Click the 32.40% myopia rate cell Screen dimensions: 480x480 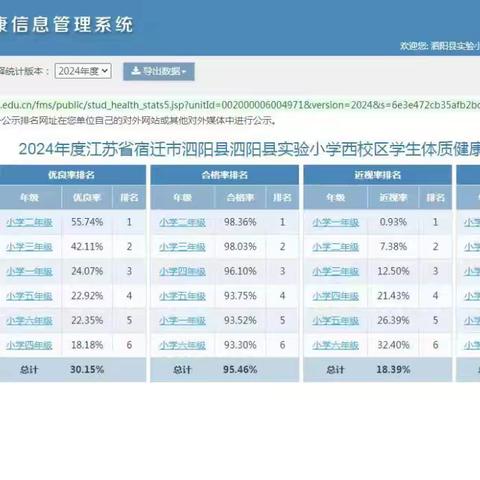(393, 345)
